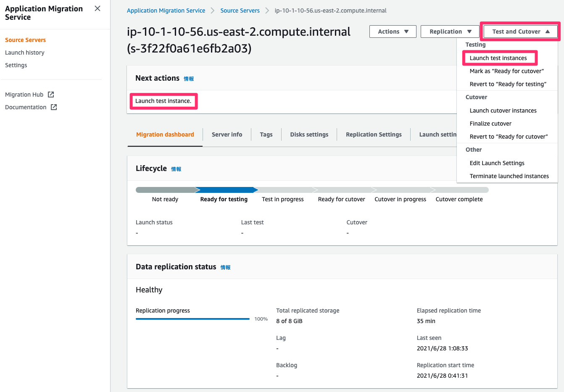Select Launch cutover instances
564x392 pixels.
[x=503, y=110]
